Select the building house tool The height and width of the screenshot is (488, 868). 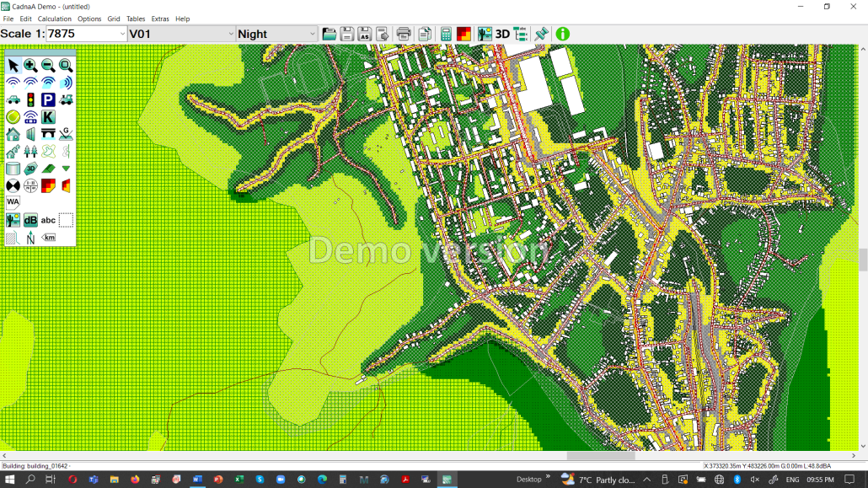click(13, 134)
